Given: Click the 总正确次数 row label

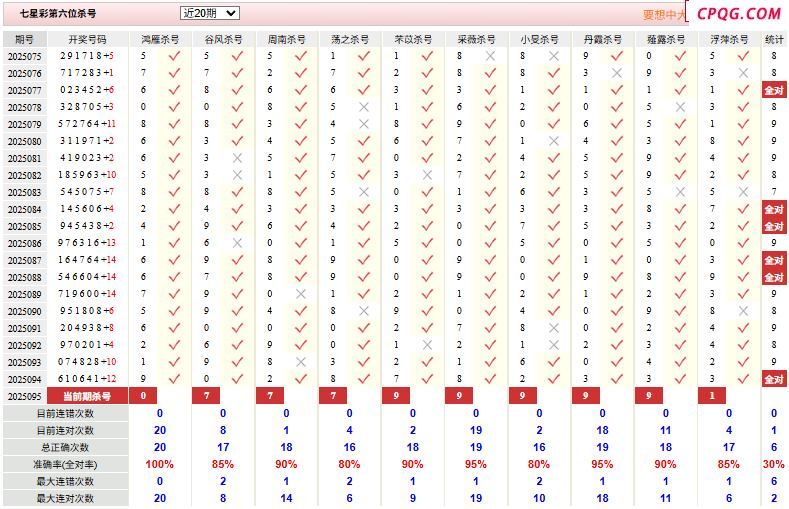Looking at the screenshot, I should point(65,448).
